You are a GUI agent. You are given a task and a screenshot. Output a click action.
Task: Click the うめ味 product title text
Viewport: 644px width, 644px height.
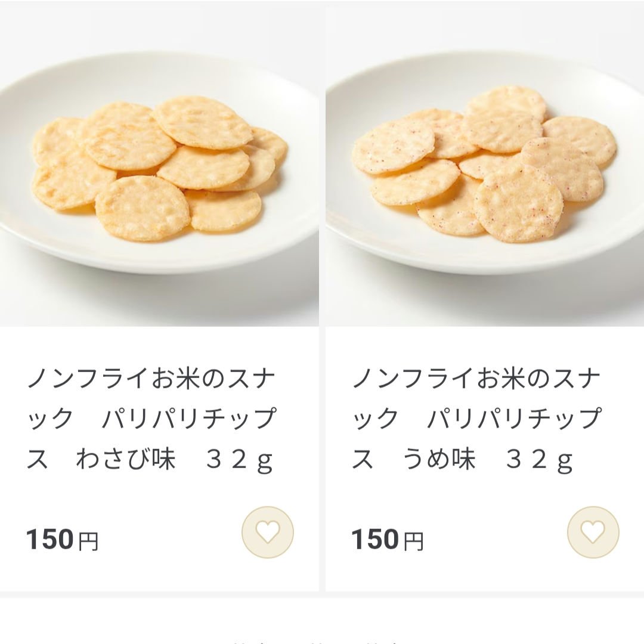(x=477, y=417)
